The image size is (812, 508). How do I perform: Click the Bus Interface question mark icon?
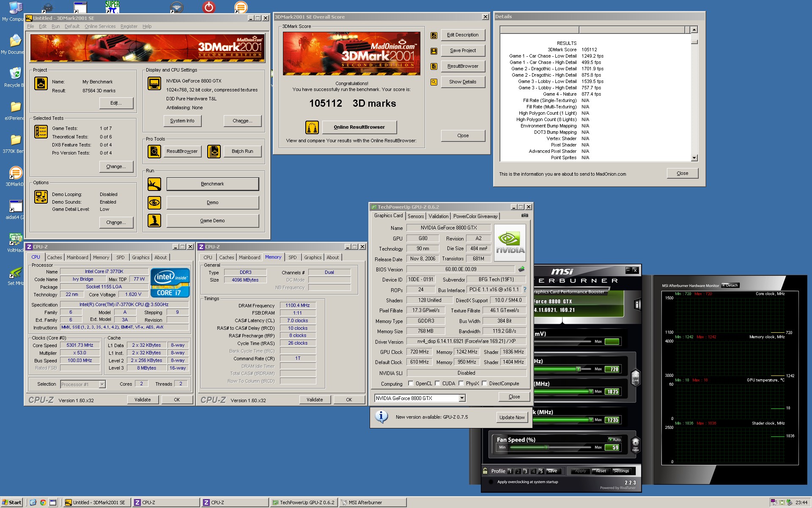(x=525, y=290)
